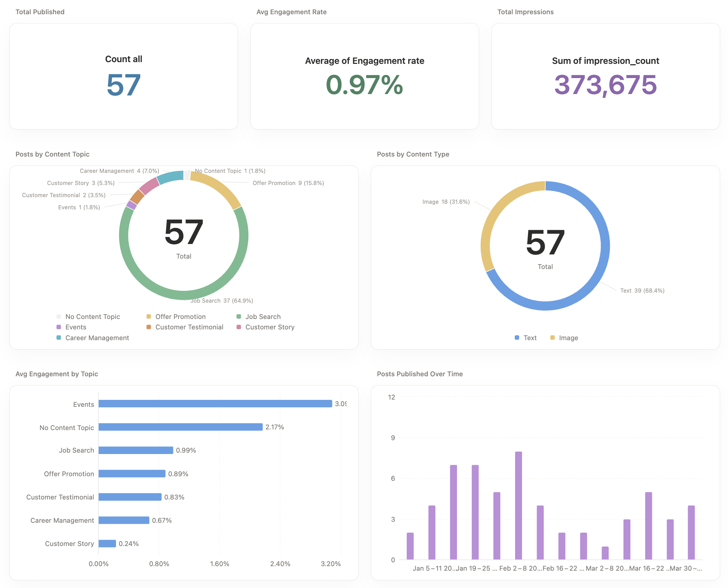728x588 pixels.
Task: Click the No Content Topic legend swatch
Action: 59,317
